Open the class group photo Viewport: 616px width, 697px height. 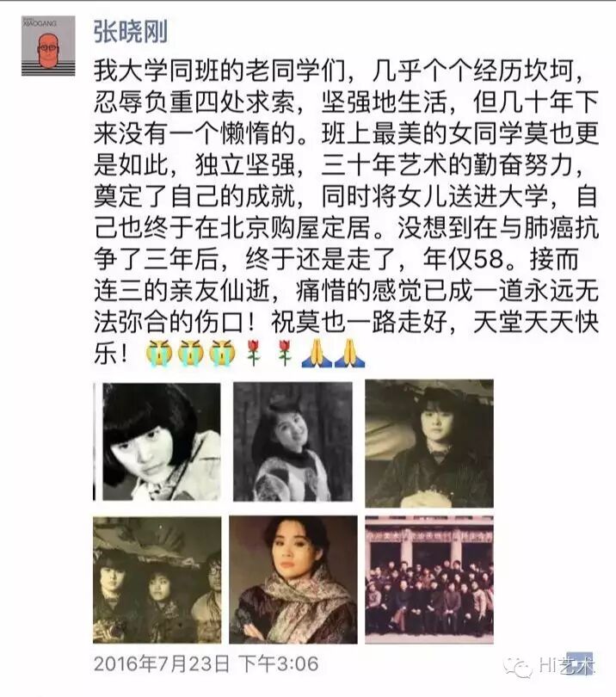tap(429, 580)
